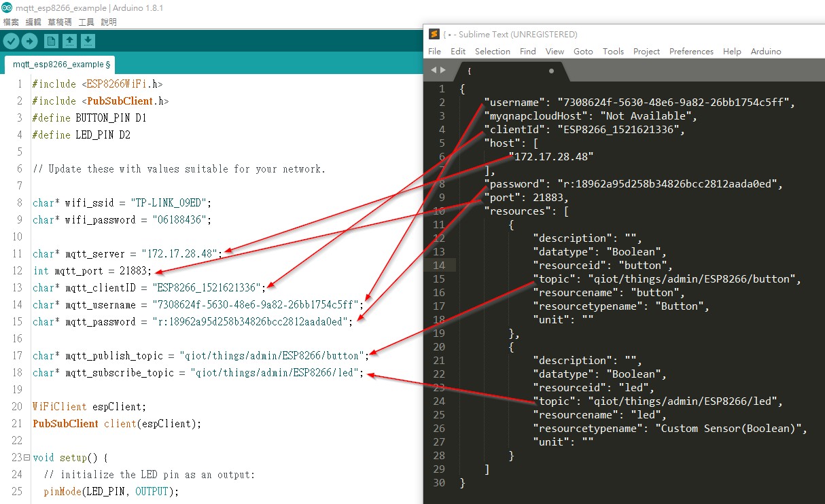The width and height of the screenshot is (825, 504).
Task: Click "172.17.28.48" host entry in Sublime
Action: tap(551, 157)
